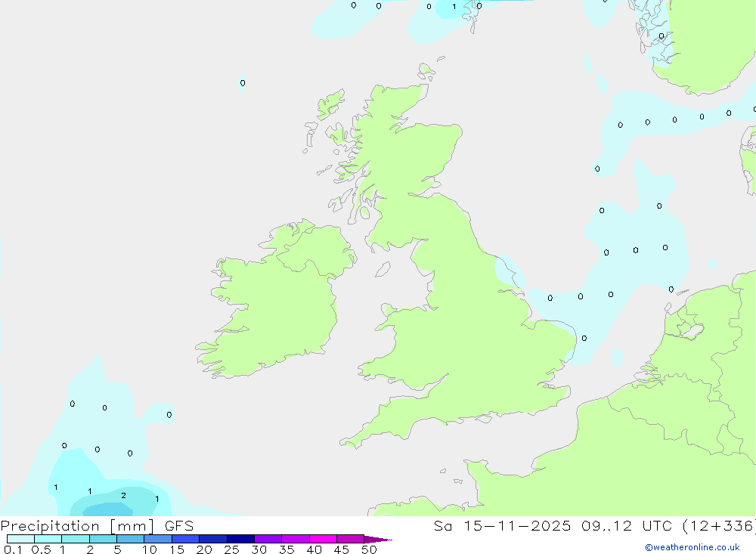Click the '50' legend scale label
756x554 pixels.
[369, 549]
